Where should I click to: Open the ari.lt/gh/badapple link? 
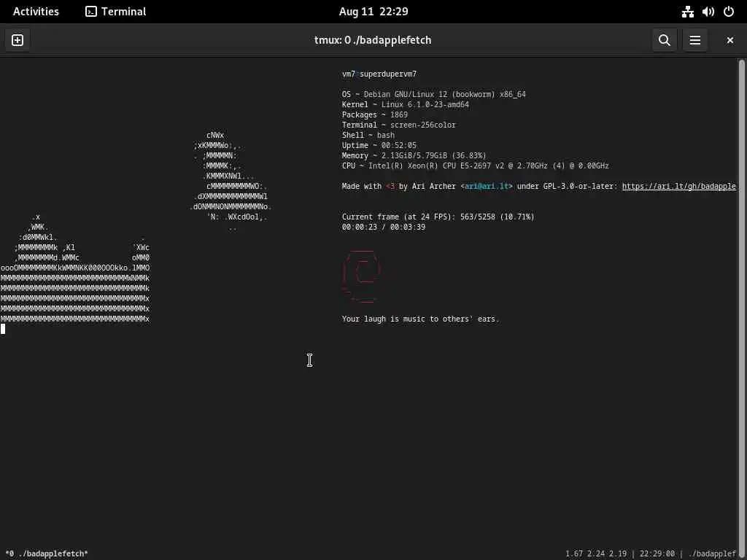679,186
